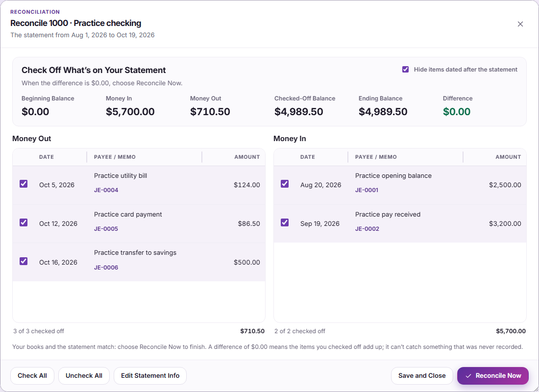Finish with the Reconcile Now button
The width and height of the screenshot is (539, 392).
coord(492,376)
